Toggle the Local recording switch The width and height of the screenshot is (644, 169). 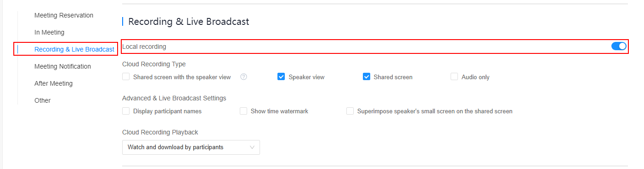coord(619,46)
